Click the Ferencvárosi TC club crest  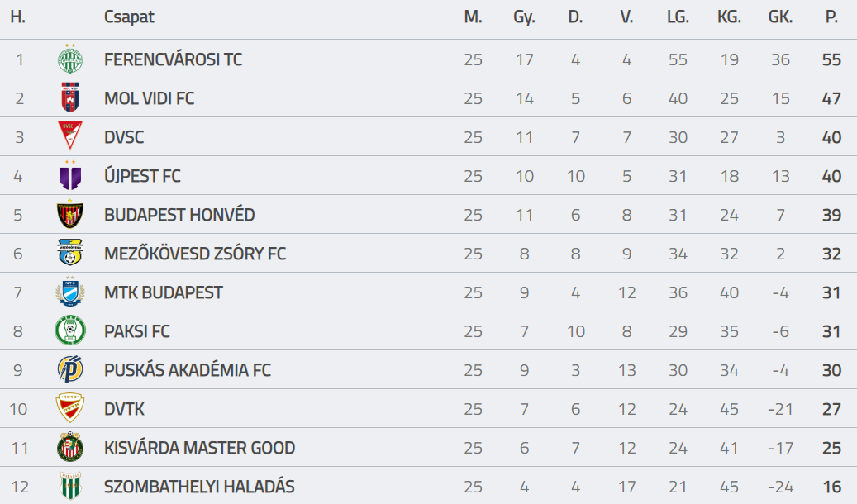(70, 59)
